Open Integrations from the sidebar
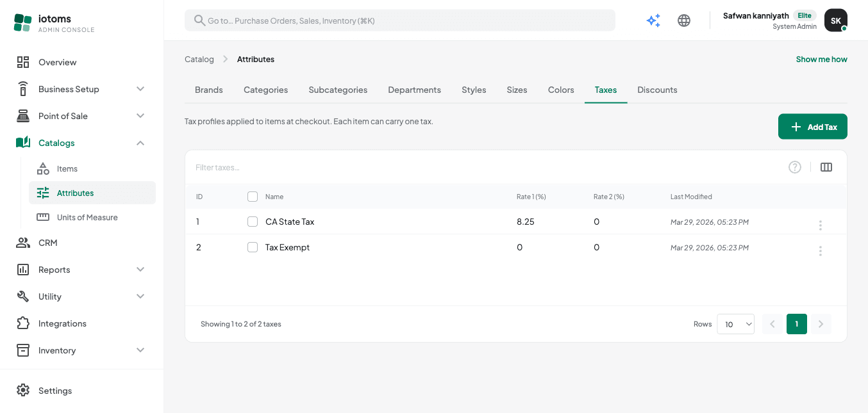 [62, 323]
